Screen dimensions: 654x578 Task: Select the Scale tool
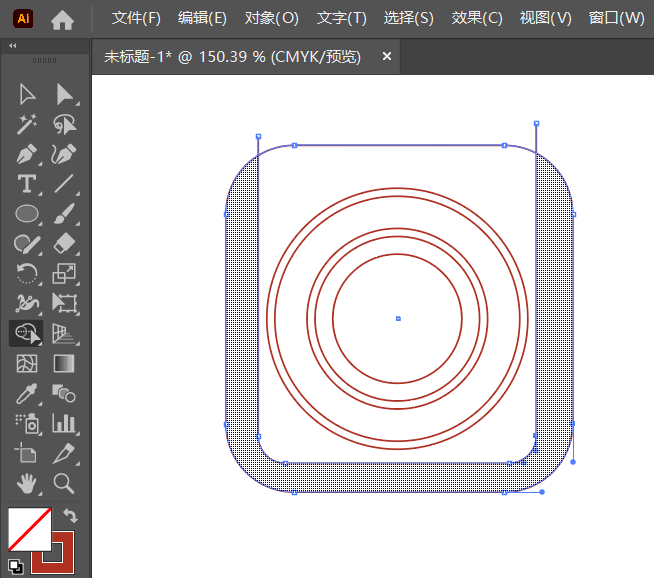(64, 274)
